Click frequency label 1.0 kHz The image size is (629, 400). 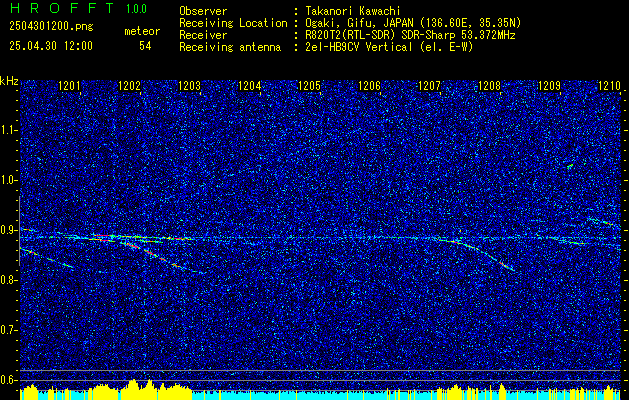tap(8, 180)
